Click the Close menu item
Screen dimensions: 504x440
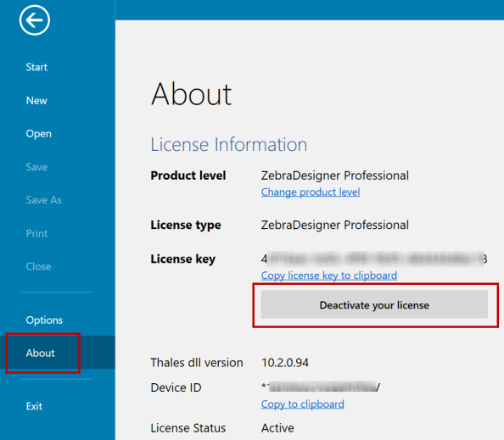38,266
